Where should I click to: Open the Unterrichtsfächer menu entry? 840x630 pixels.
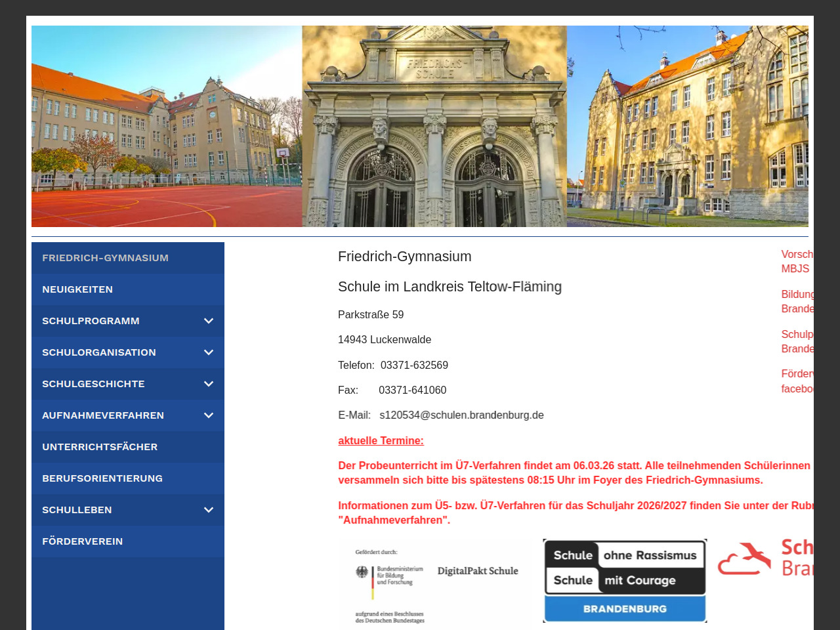point(100,447)
